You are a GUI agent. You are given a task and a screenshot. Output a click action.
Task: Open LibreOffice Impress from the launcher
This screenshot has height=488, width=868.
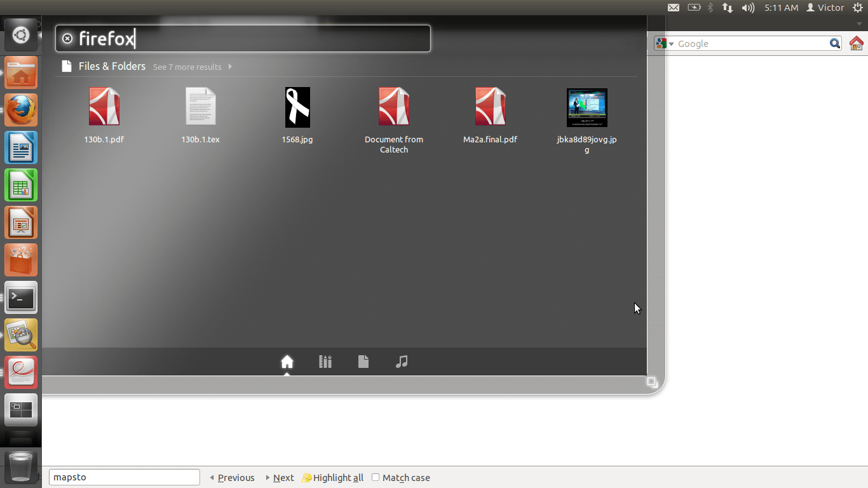click(x=21, y=223)
